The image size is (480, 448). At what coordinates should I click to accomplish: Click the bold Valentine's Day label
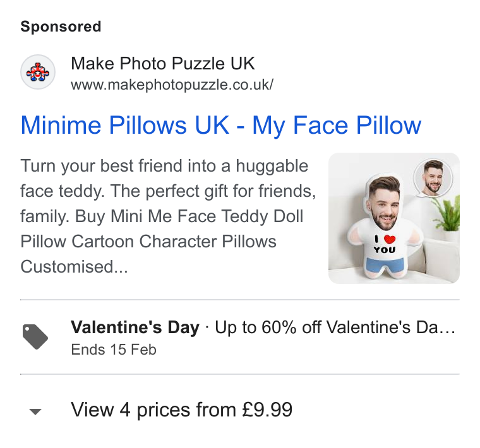tap(135, 327)
